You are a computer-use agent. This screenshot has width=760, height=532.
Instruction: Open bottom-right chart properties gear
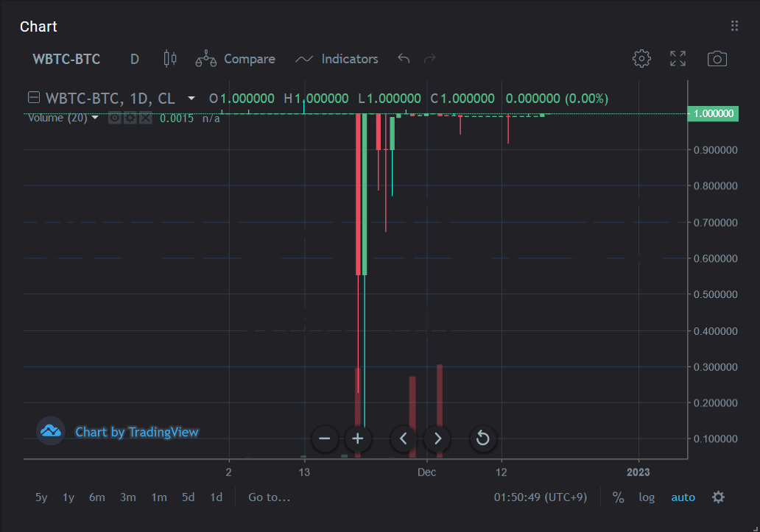point(718,497)
